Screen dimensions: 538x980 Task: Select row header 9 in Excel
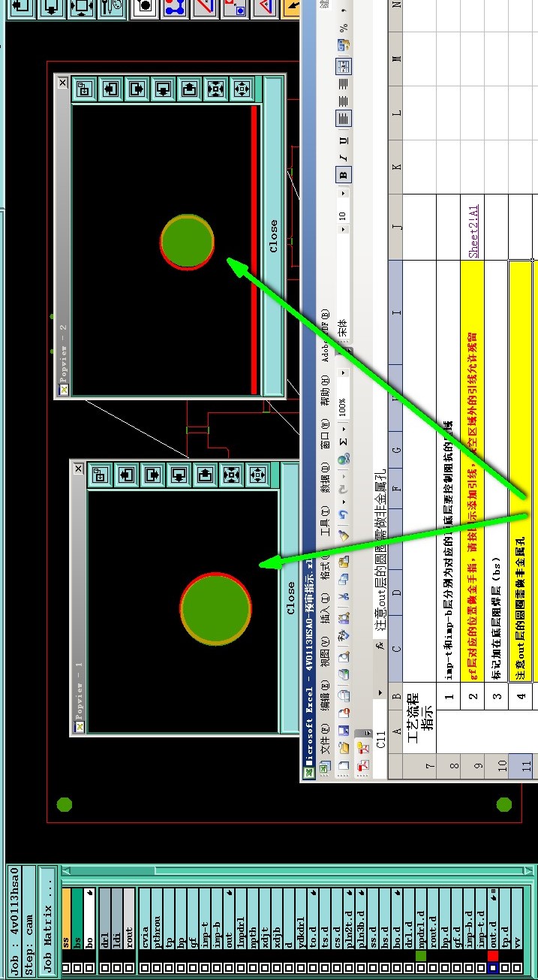click(473, 766)
